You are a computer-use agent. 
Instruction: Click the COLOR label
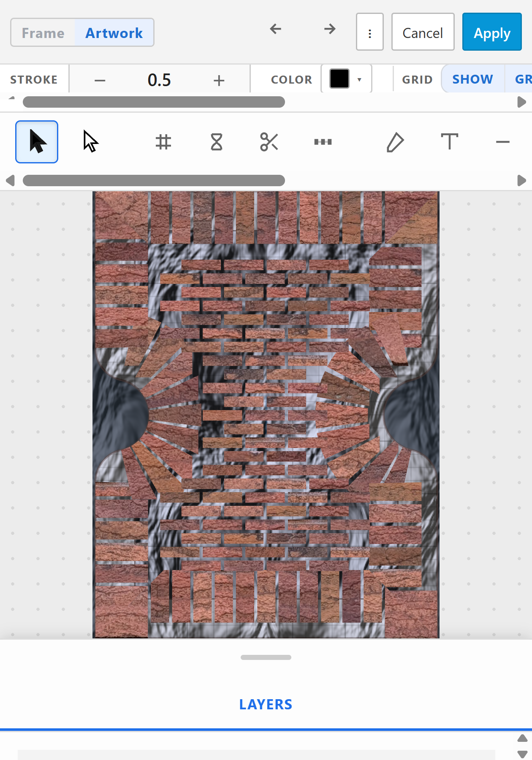pyautogui.click(x=291, y=79)
